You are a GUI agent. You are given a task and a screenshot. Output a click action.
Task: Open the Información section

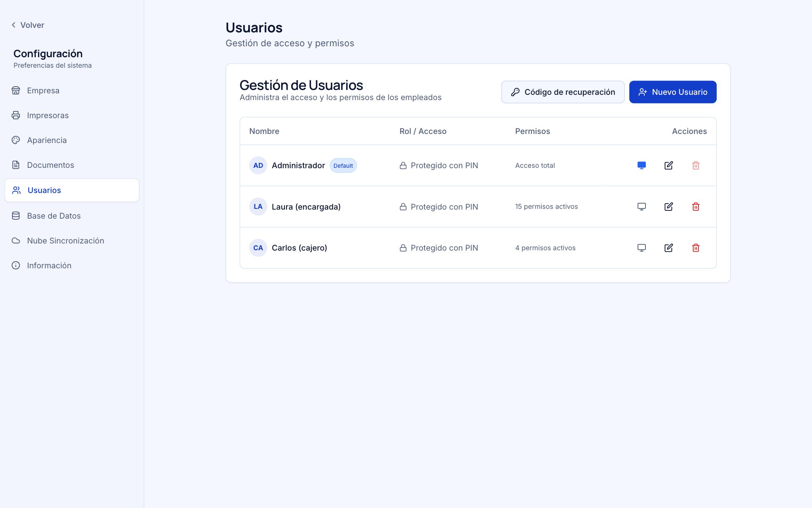point(72,266)
